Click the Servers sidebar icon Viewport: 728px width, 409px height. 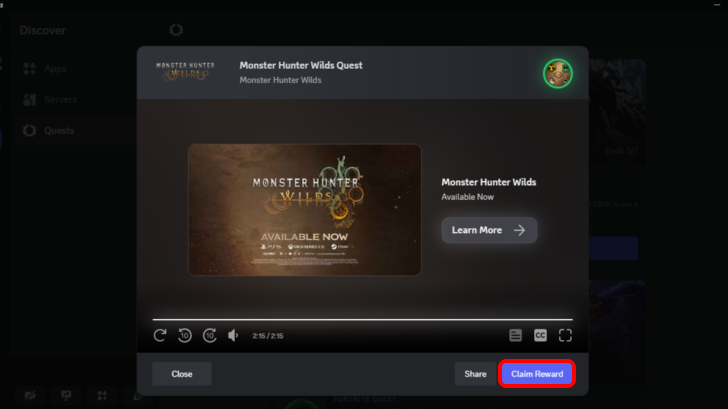[x=30, y=99]
